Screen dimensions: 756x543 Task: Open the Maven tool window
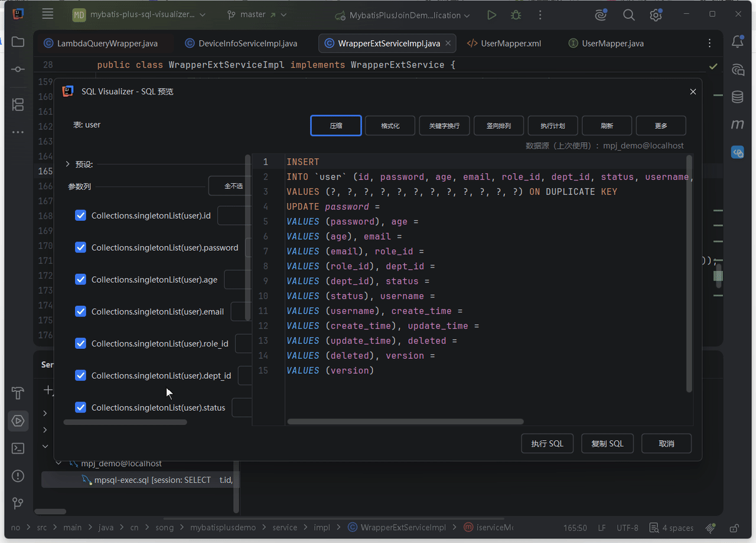[x=738, y=125]
